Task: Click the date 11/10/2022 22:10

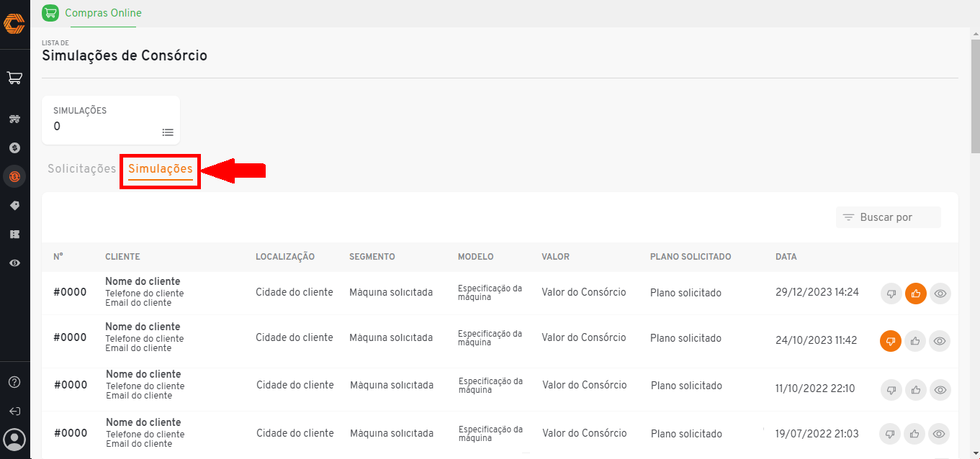Action: click(816, 388)
